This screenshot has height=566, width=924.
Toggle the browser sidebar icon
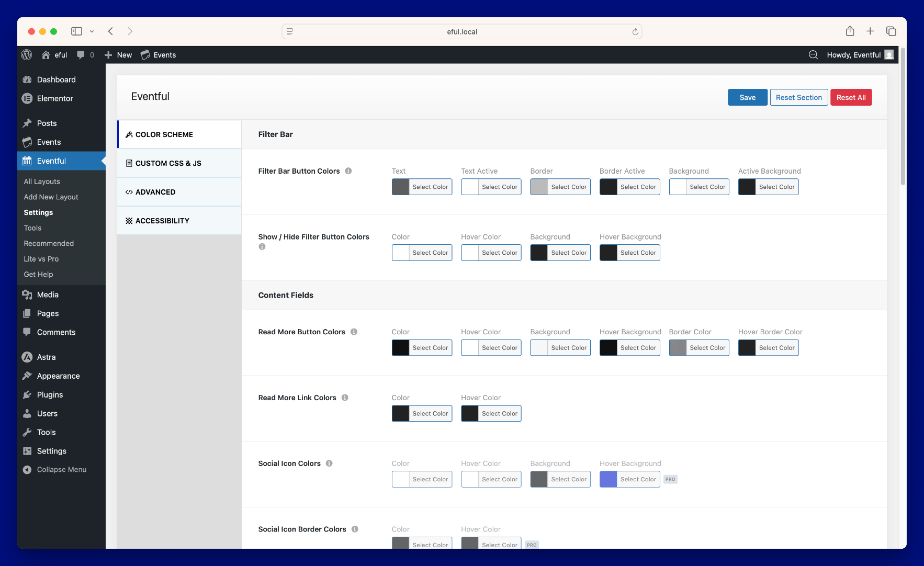pyautogui.click(x=76, y=31)
